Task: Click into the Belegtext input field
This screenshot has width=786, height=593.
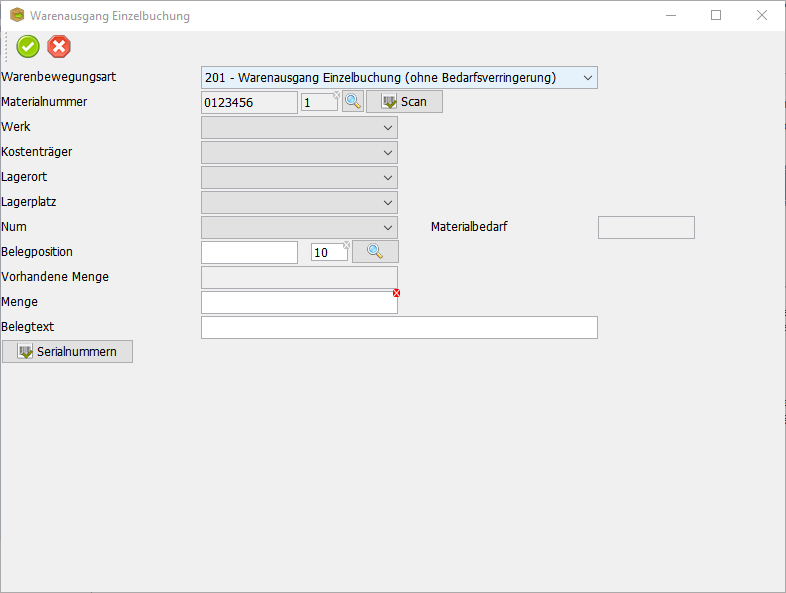Action: 399,328
